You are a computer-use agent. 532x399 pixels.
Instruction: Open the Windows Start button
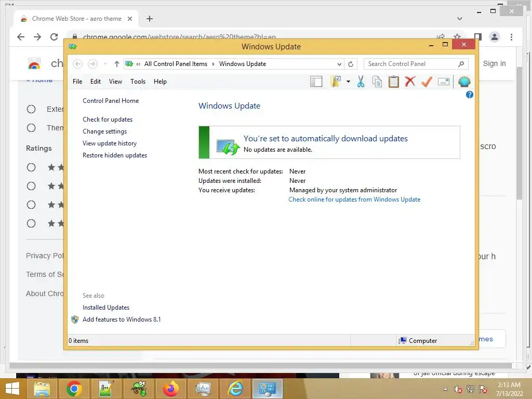click(12, 389)
